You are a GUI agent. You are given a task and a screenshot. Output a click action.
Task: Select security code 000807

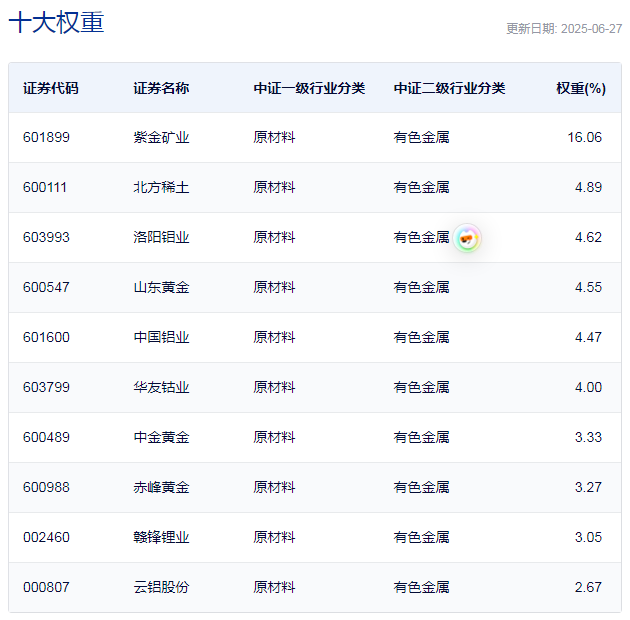(x=46, y=587)
